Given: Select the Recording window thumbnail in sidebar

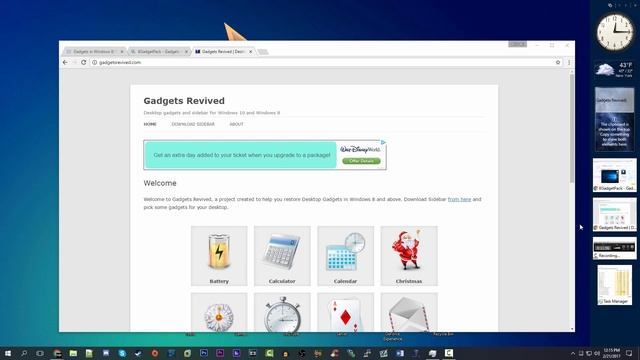Looking at the screenshot, I should pyautogui.click(x=615, y=248).
